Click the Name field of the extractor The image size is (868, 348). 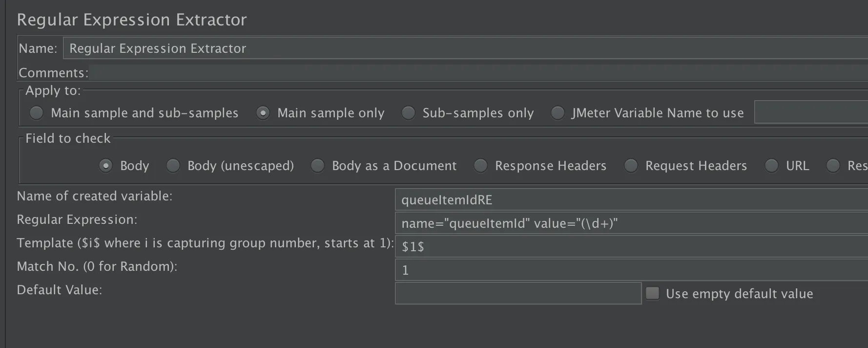464,48
